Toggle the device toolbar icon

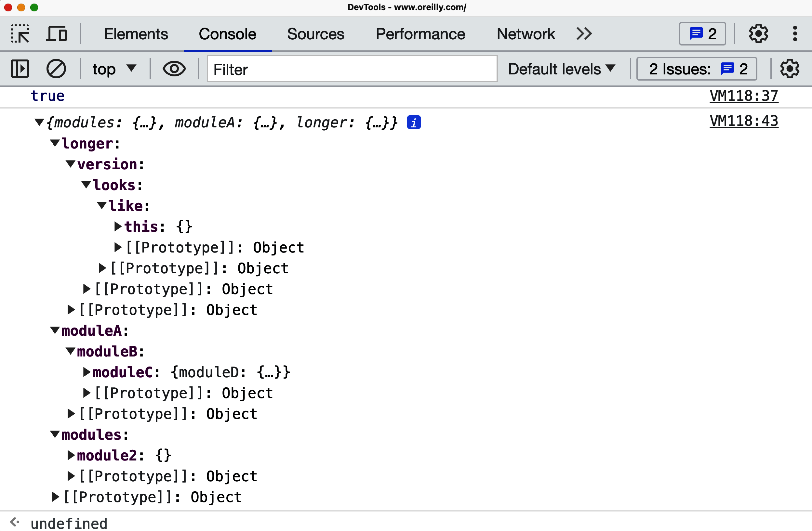[56, 34]
